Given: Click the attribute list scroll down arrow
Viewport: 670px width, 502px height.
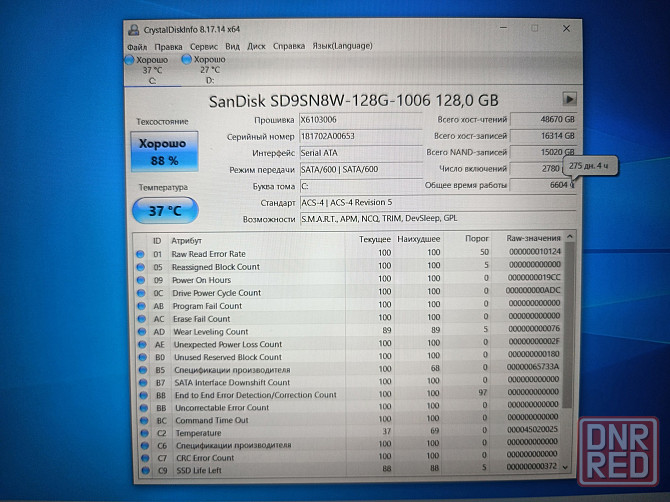Looking at the screenshot, I should 566,467.
